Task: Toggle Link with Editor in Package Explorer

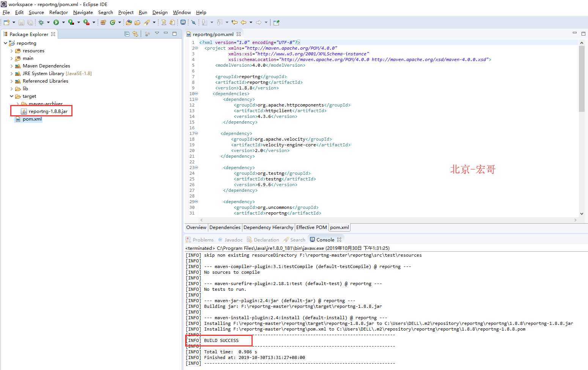Action: (x=135, y=34)
